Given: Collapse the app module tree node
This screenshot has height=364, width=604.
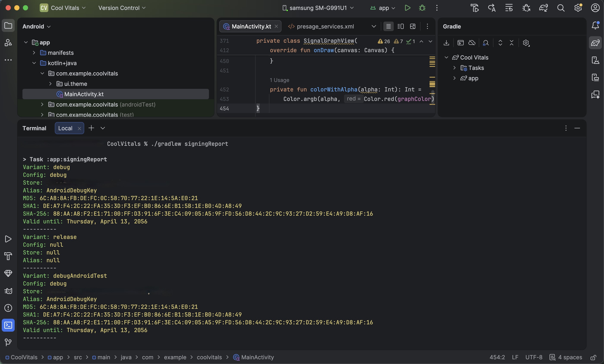Looking at the screenshot, I should click(x=26, y=42).
